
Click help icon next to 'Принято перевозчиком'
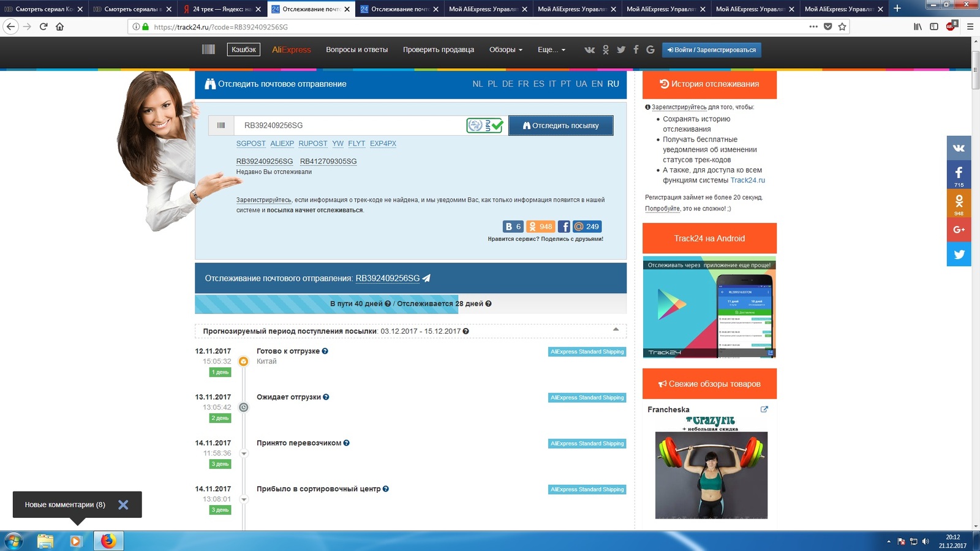pos(347,443)
